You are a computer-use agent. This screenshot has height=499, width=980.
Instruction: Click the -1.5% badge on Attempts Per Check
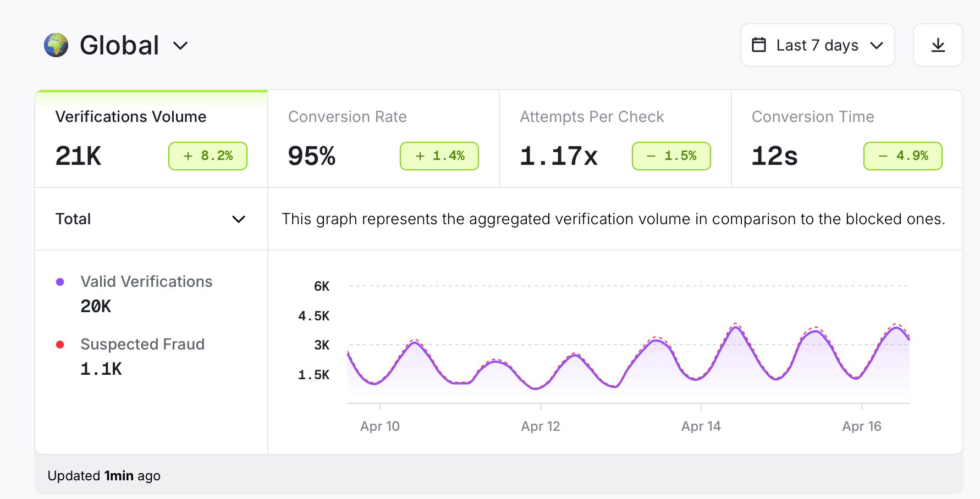[x=671, y=156]
